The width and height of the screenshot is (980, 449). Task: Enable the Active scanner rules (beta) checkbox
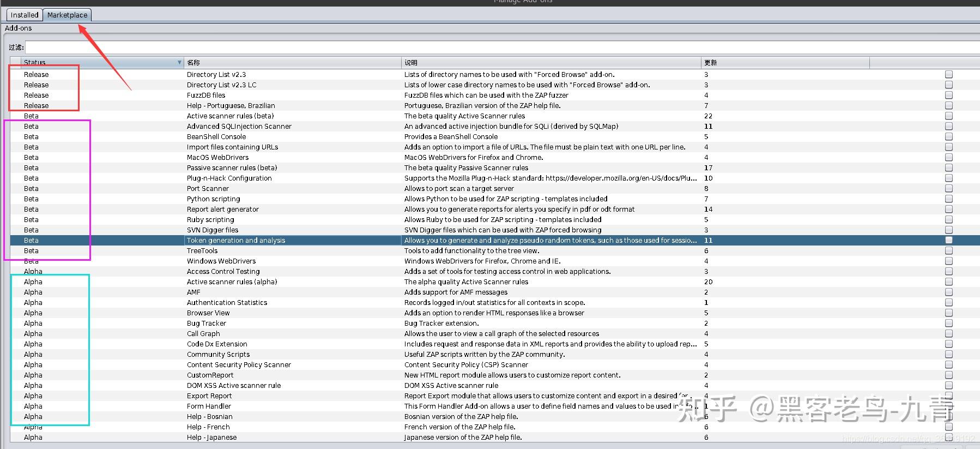949,116
